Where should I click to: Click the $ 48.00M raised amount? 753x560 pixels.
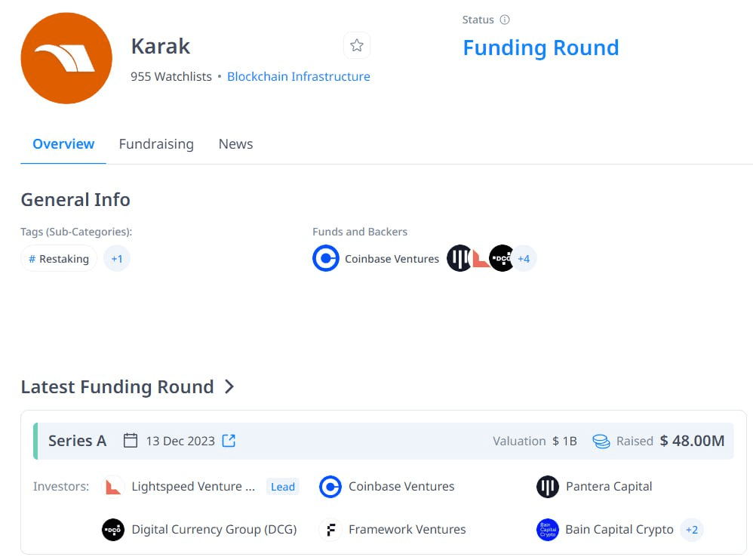click(692, 441)
